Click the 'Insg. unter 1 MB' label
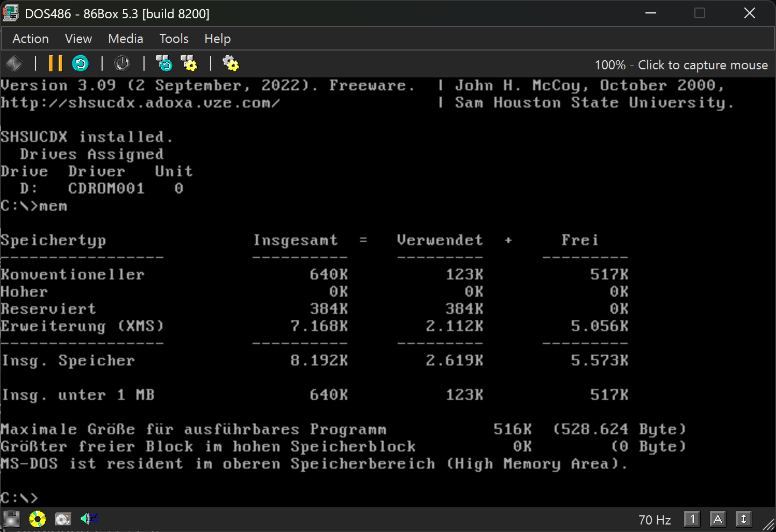This screenshot has height=532, width=776. click(78, 395)
